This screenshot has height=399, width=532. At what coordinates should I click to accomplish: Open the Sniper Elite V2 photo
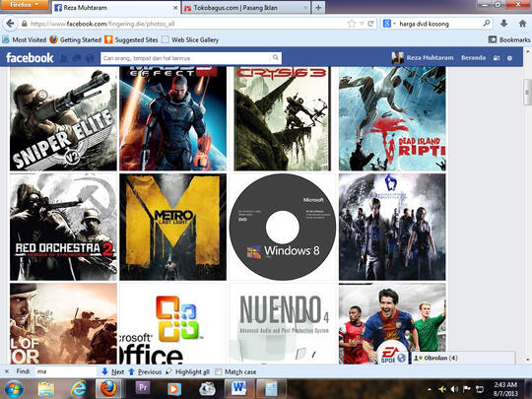63,118
